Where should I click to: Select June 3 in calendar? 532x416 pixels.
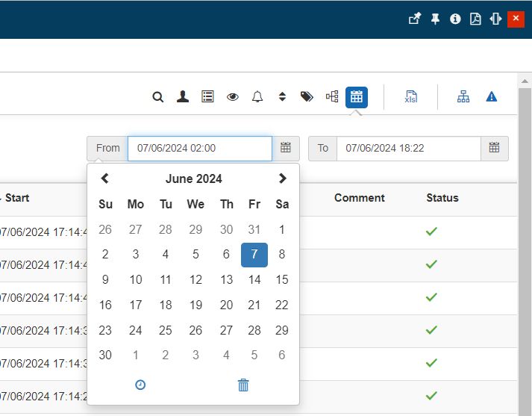point(135,255)
